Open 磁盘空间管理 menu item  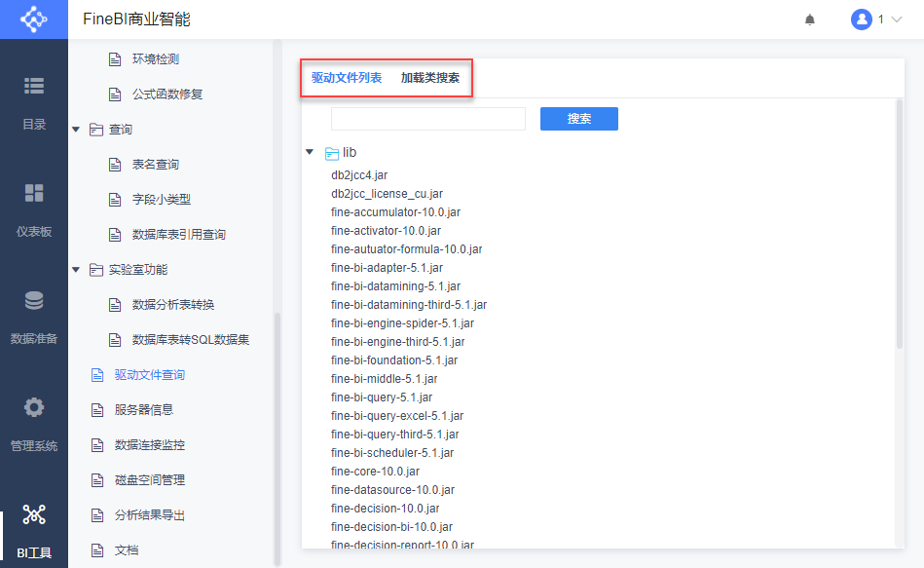(150, 480)
